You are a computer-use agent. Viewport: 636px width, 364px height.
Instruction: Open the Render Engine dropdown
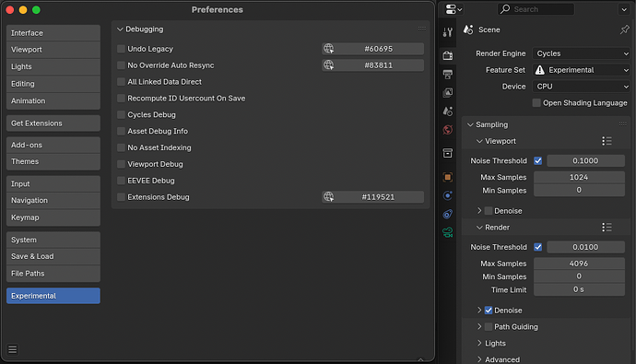pos(582,53)
